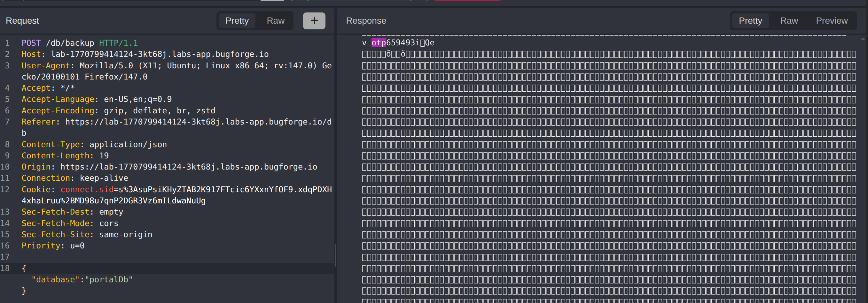
Task: Click the Origin header URL
Action: click(189, 167)
